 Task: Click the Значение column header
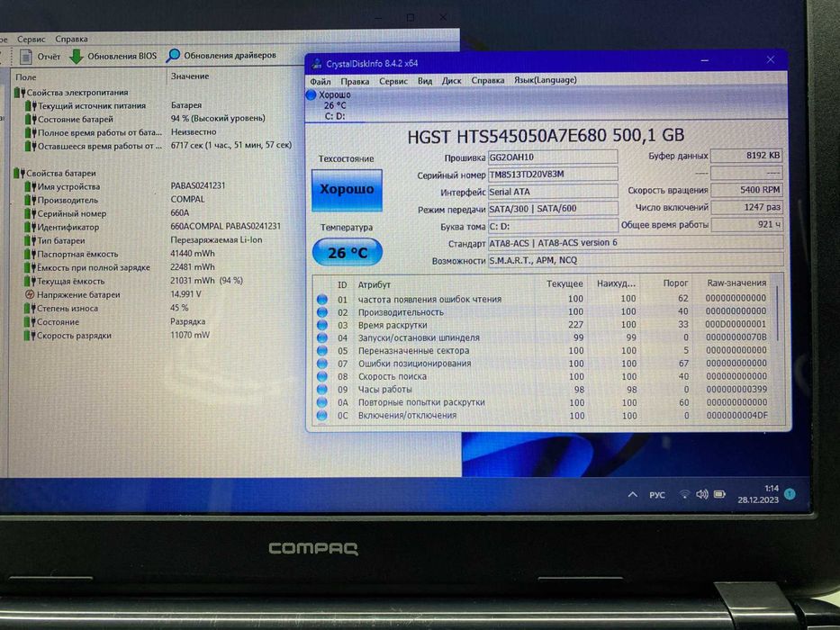[x=190, y=76]
